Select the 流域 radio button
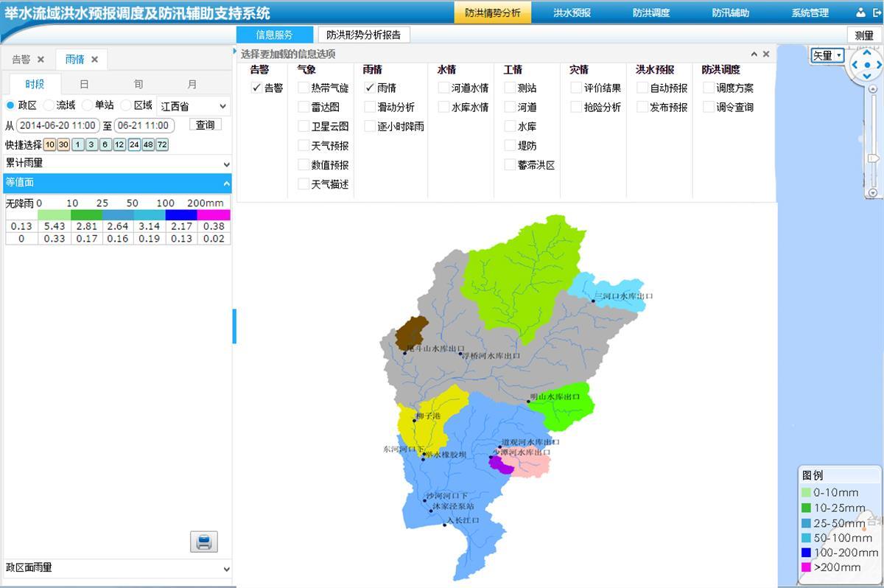The height and width of the screenshot is (588, 884). point(49,105)
